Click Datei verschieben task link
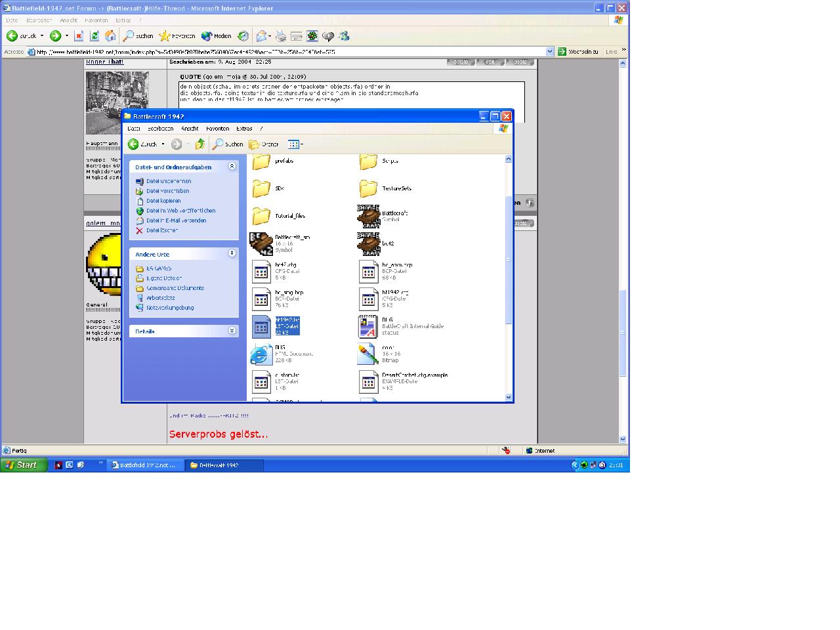Viewport: 840px width, 630px height. tap(167, 191)
